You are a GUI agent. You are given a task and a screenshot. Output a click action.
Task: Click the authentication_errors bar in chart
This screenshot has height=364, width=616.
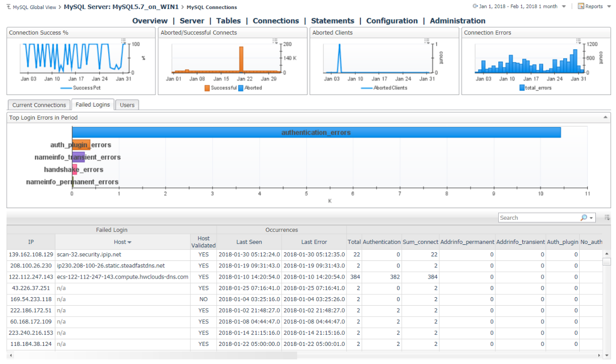316,132
